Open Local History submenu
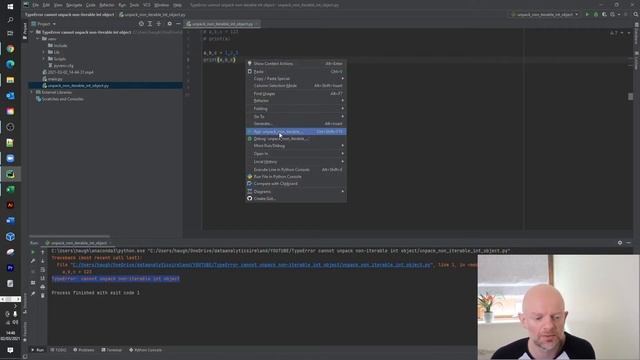Screen dimensions: 640x360 [296, 162]
